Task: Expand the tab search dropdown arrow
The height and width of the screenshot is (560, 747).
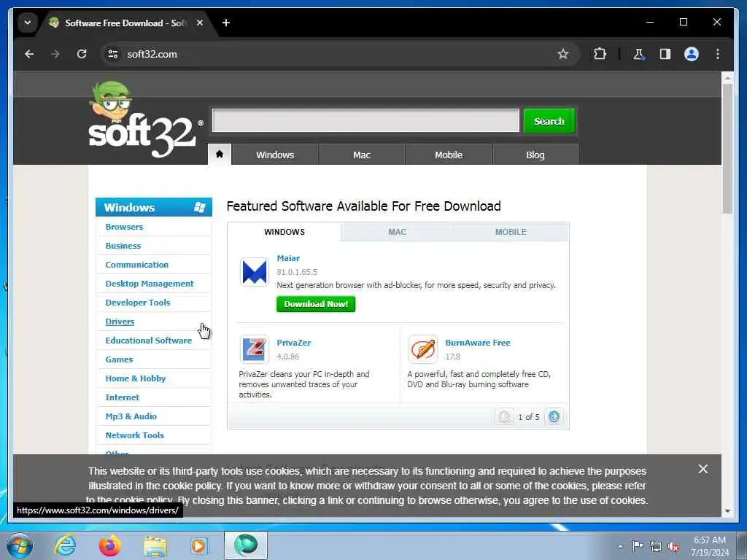Action: tap(28, 23)
